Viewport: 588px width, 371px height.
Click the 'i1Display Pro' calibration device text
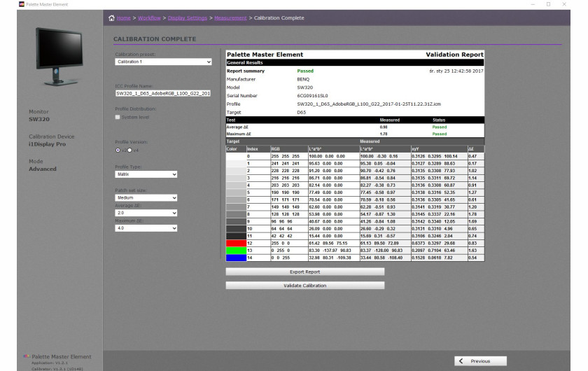(x=48, y=144)
